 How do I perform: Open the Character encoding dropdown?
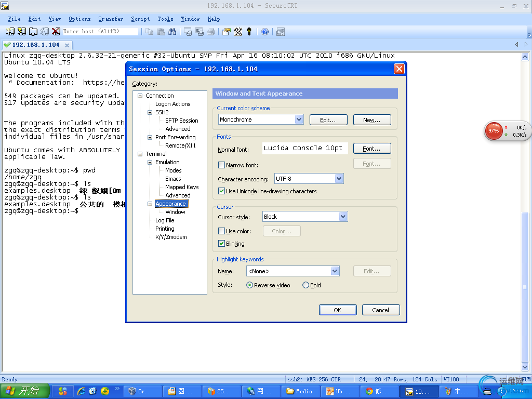tap(339, 179)
